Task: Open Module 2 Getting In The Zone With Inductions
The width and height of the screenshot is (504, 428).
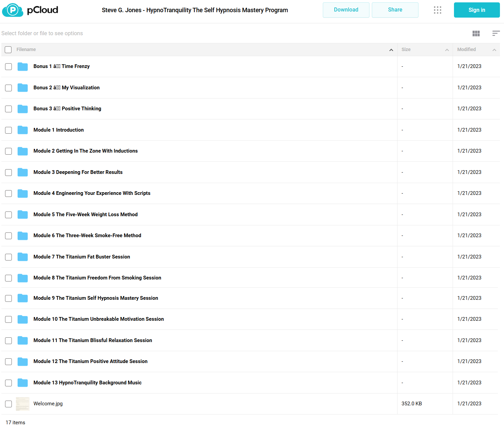Action: click(86, 151)
